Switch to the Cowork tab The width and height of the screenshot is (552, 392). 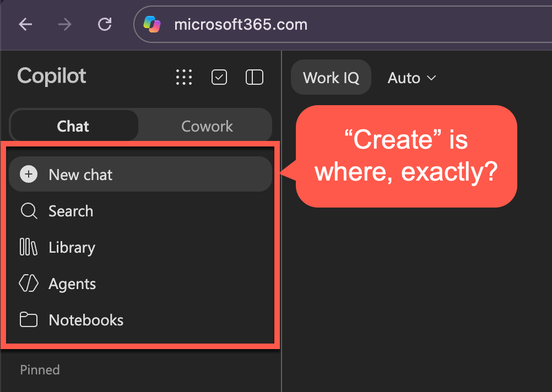(x=207, y=126)
